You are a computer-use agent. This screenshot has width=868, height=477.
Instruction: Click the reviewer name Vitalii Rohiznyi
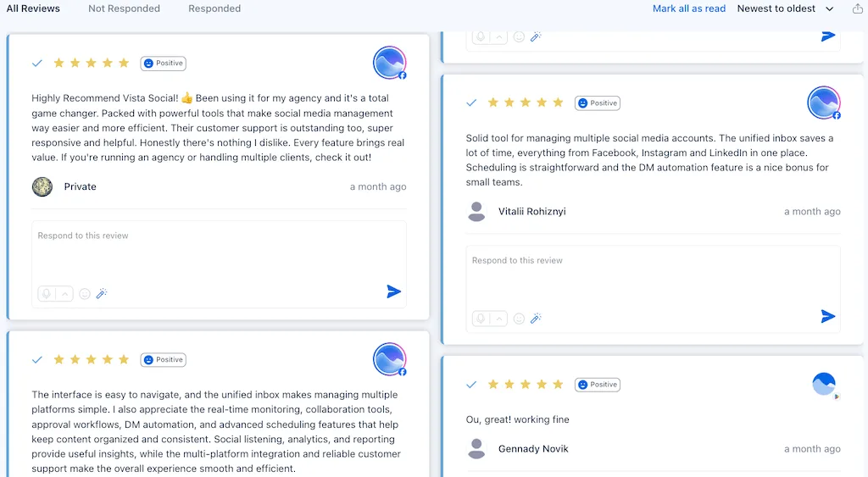(x=532, y=212)
